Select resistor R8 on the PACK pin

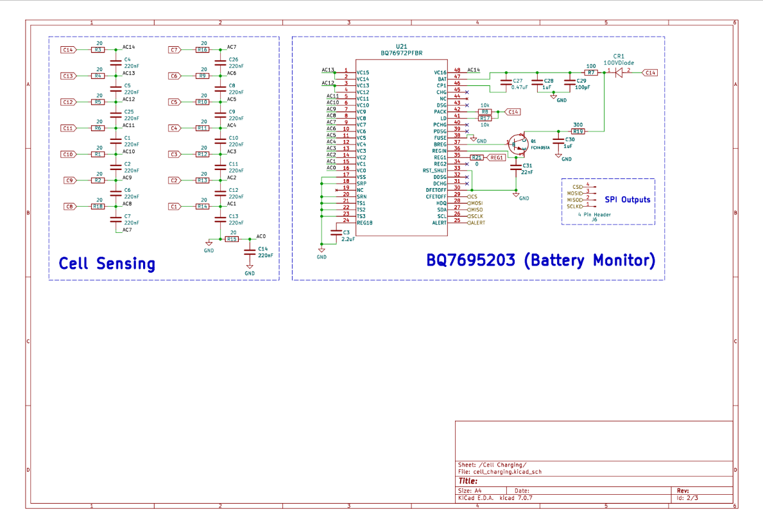[x=485, y=112]
